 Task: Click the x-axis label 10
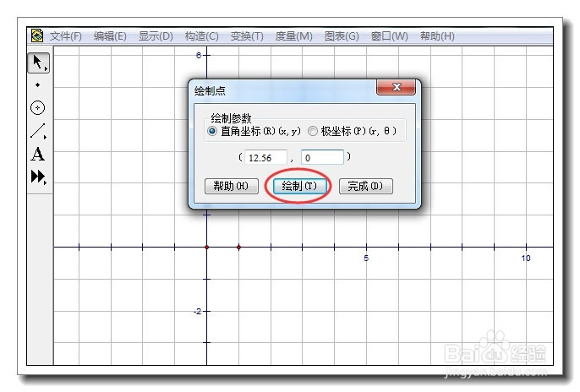[526, 258]
